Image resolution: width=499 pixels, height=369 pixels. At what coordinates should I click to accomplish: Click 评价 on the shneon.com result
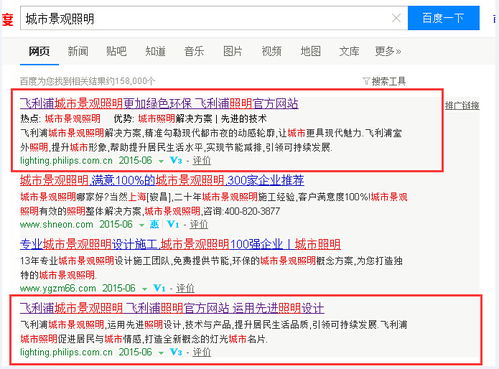point(199,224)
